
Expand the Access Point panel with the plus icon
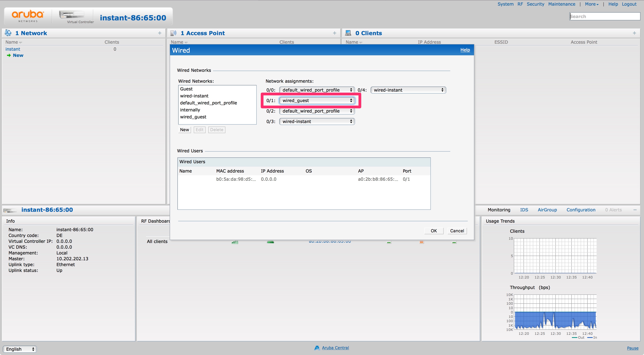334,33
